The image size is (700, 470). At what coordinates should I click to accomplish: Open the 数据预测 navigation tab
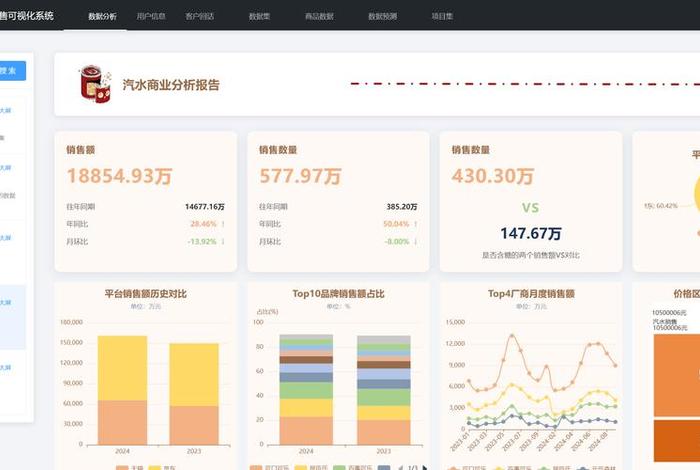(x=383, y=17)
